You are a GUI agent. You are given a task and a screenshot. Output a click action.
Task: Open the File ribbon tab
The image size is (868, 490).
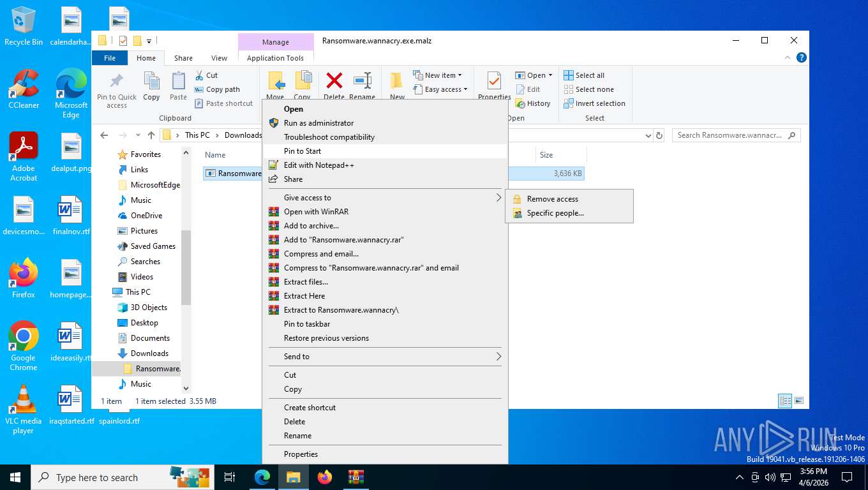pyautogui.click(x=110, y=58)
